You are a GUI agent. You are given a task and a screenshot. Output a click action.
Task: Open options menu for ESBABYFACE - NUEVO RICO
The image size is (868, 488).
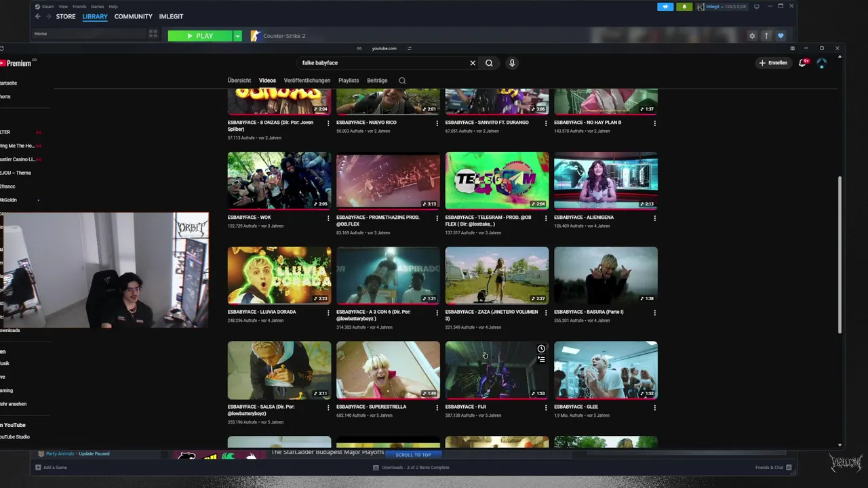[437, 123]
